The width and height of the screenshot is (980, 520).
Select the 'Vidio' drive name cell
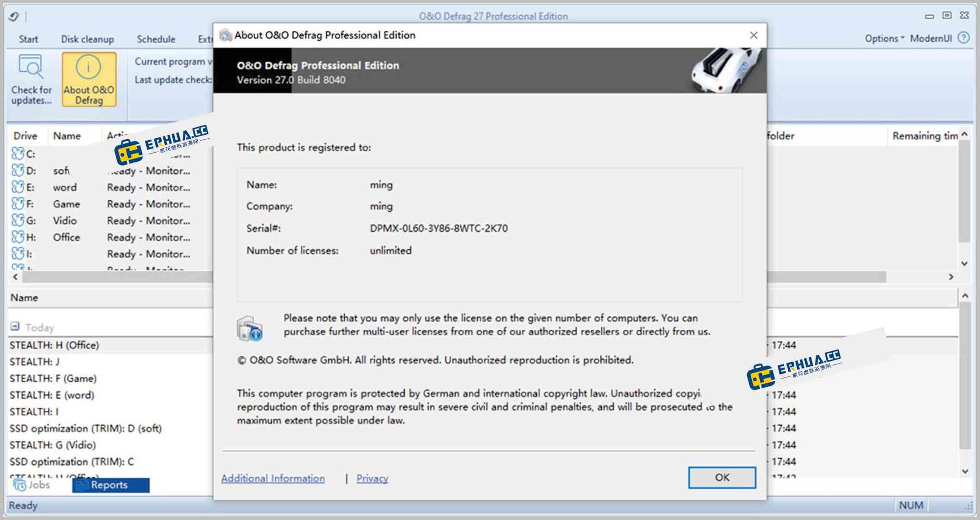click(x=65, y=221)
